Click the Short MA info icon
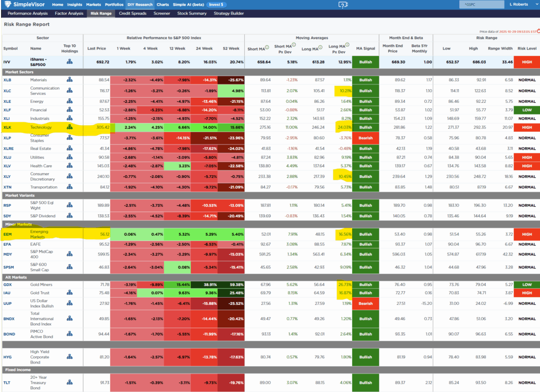Image resolution: width=540 pixels, height=392 pixels. coord(267,47)
